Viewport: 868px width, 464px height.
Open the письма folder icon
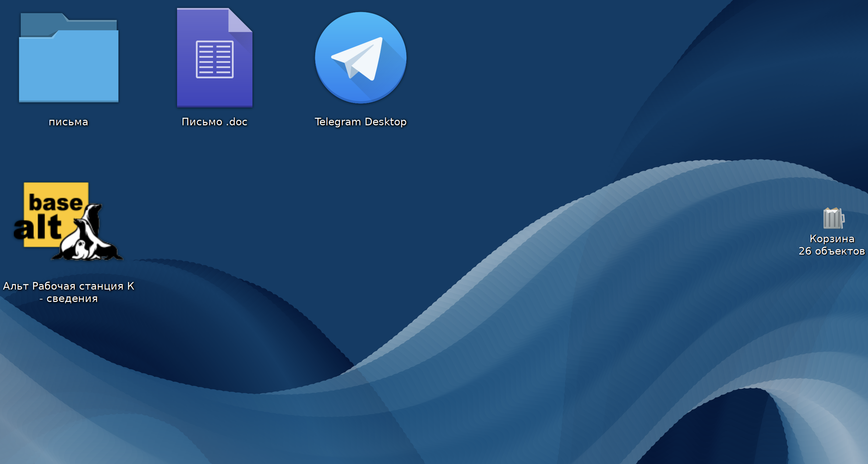[x=69, y=57]
